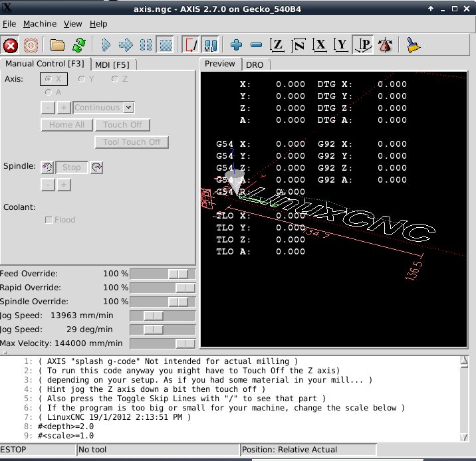476x461 pixels.
Task: Switch to the DRO tab
Action: [255, 64]
